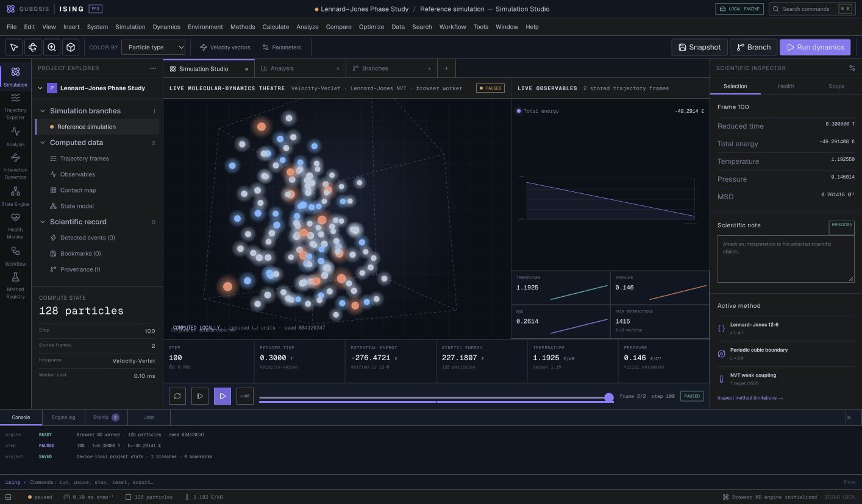Viewport: 862px width, 504px height.
Task: Toggle the Local Engine indicator
Action: pyautogui.click(x=739, y=9)
